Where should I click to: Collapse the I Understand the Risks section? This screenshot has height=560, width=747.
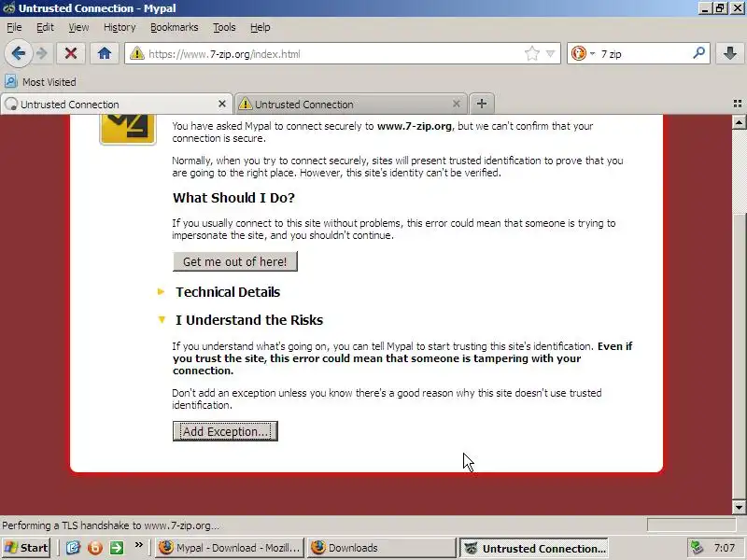point(248,320)
